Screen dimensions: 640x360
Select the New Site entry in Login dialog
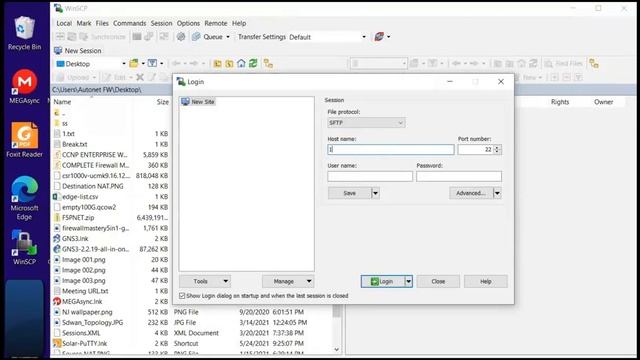[x=198, y=102]
